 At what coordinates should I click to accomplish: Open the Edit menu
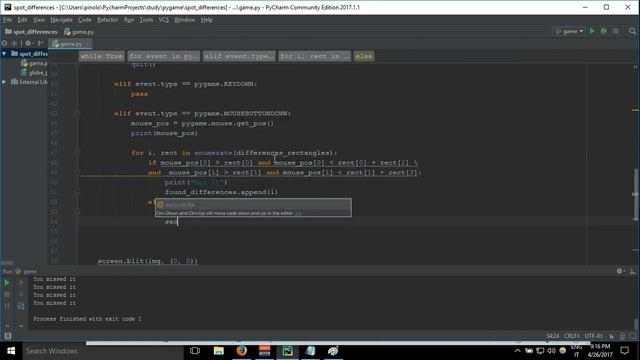22,20
